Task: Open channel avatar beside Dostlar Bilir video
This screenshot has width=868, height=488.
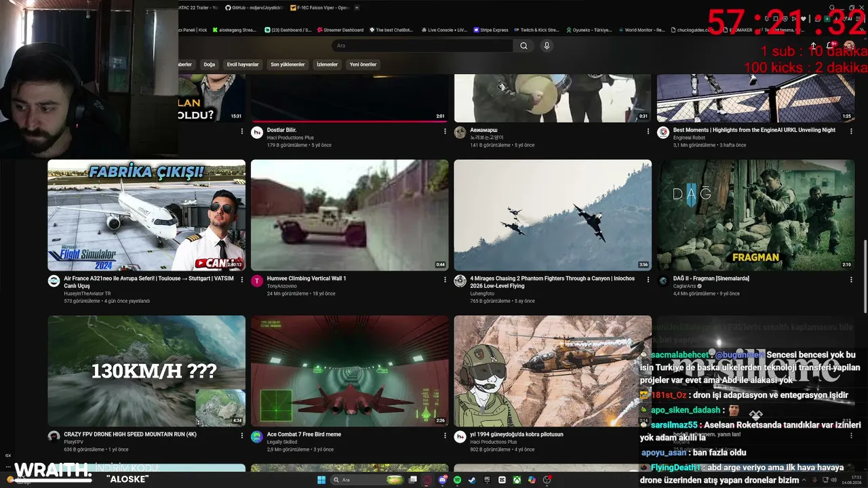Action: click(x=257, y=133)
